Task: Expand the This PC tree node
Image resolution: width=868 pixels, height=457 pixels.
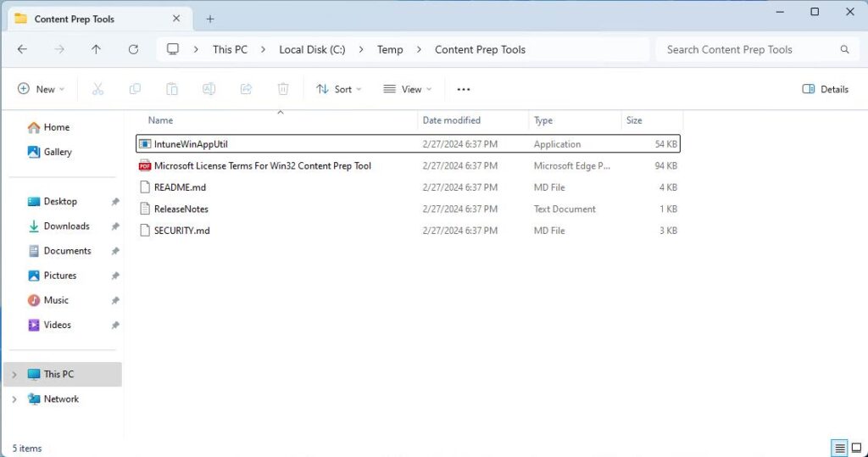Action: (x=14, y=375)
